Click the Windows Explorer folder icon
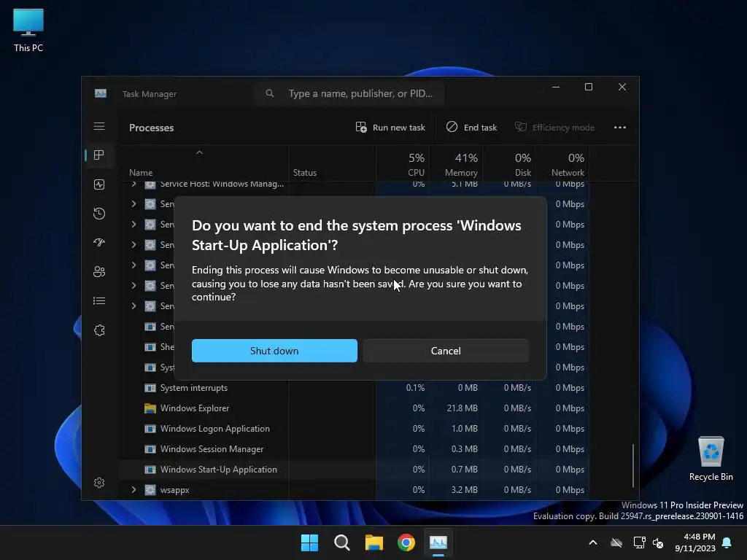 pyautogui.click(x=150, y=408)
